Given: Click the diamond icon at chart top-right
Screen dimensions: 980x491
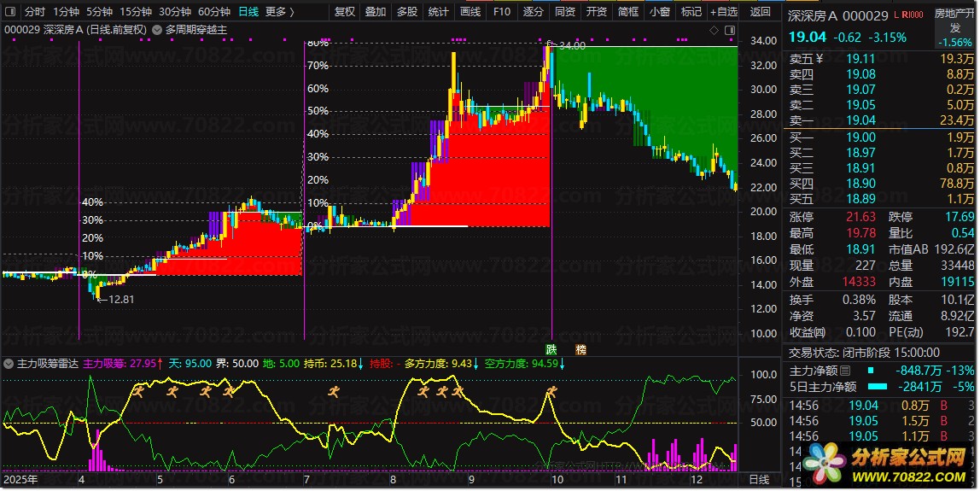Looking at the screenshot, I should coord(715,30).
